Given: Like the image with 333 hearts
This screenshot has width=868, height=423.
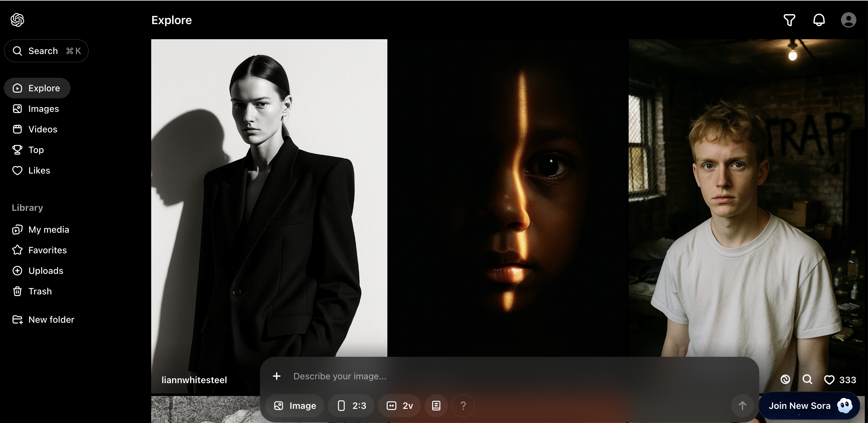Looking at the screenshot, I should pyautogui.click(x=829, y=380).
